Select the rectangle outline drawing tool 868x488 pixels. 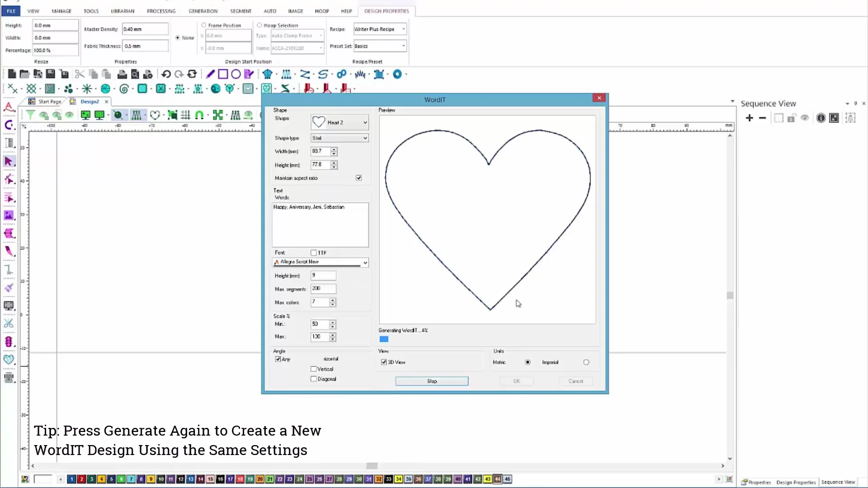223,74
